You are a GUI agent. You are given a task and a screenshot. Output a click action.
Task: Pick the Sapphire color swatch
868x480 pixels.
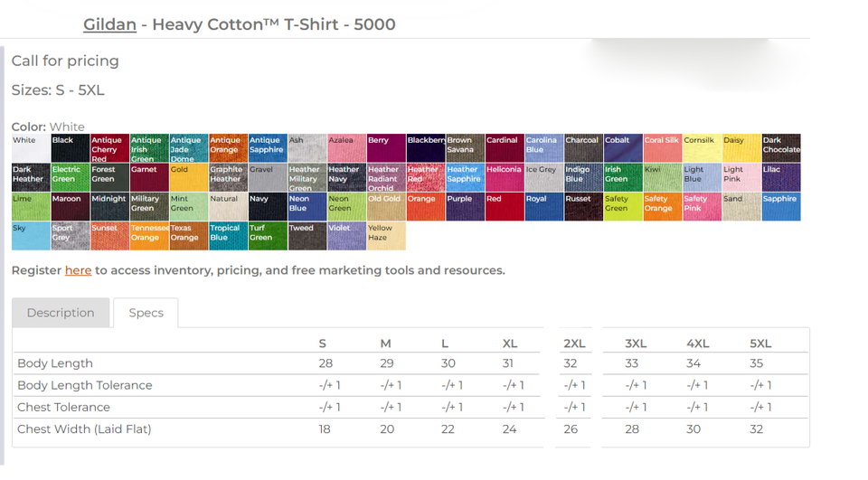[780, 206]
